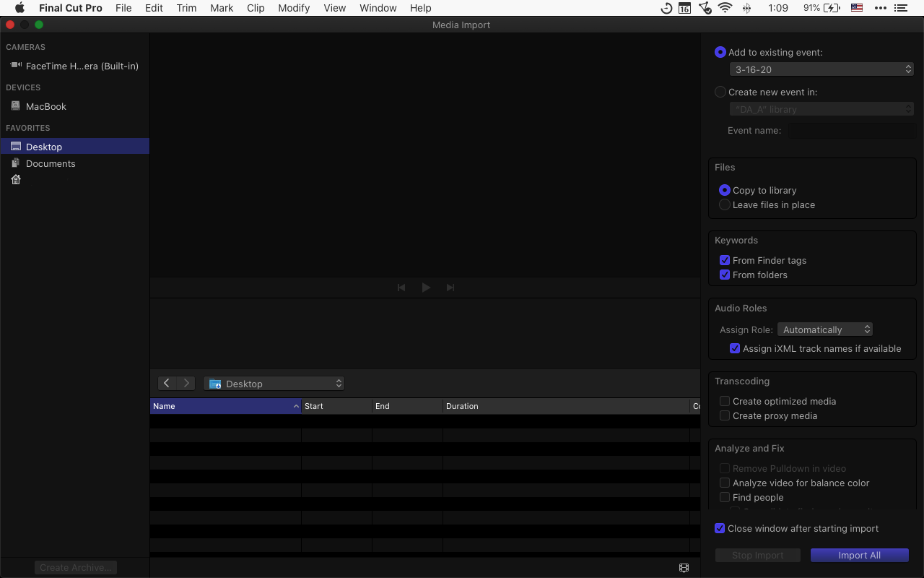Sort by the Name column header

coord(225,406)
